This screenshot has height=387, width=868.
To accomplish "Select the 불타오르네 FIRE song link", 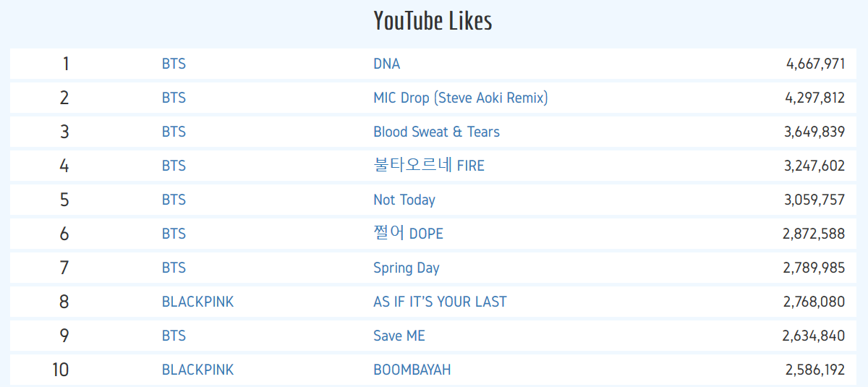I will point(428,166).
